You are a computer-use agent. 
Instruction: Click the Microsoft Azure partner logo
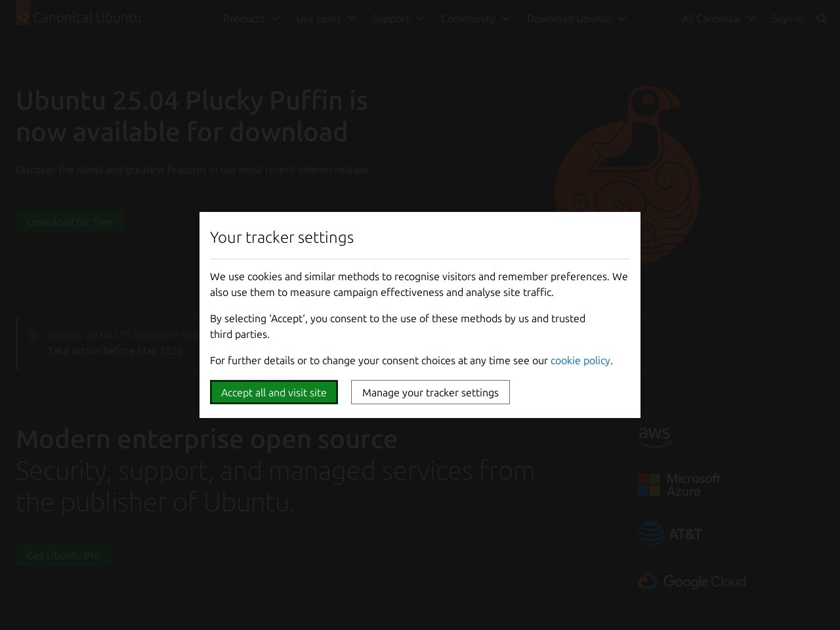point(679,485)
